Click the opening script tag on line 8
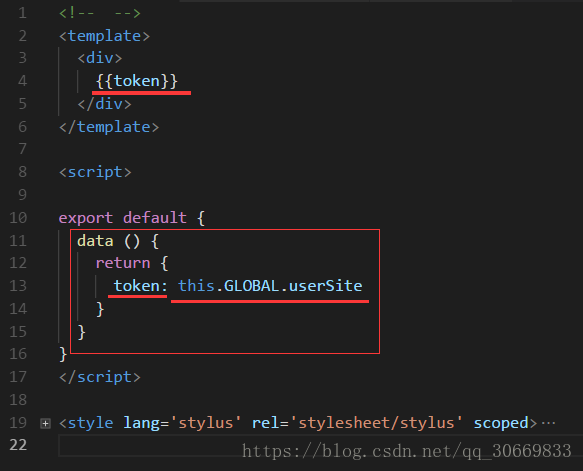The width and height of the screenshot is (583, 471). click(x=95, y=172)
